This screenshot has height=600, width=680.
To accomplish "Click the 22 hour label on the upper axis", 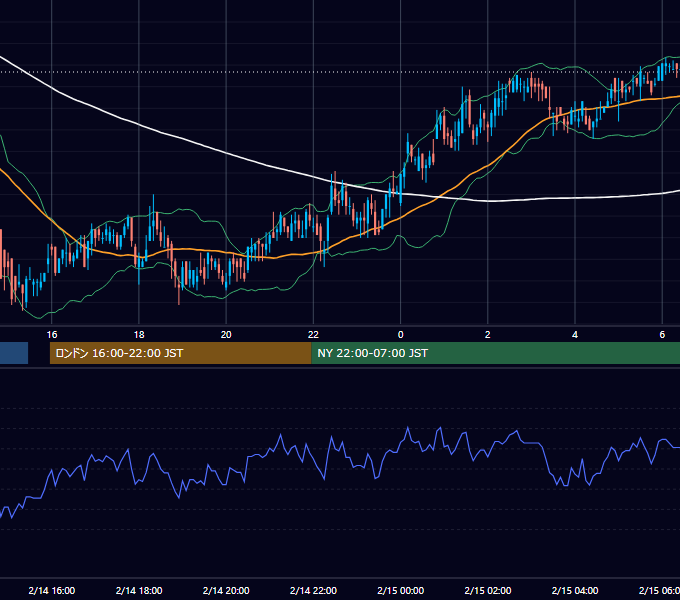I will coord(313,335).
